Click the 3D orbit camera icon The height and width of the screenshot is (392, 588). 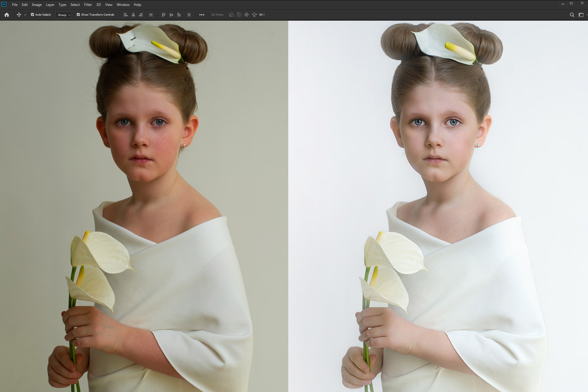[231, 15]
